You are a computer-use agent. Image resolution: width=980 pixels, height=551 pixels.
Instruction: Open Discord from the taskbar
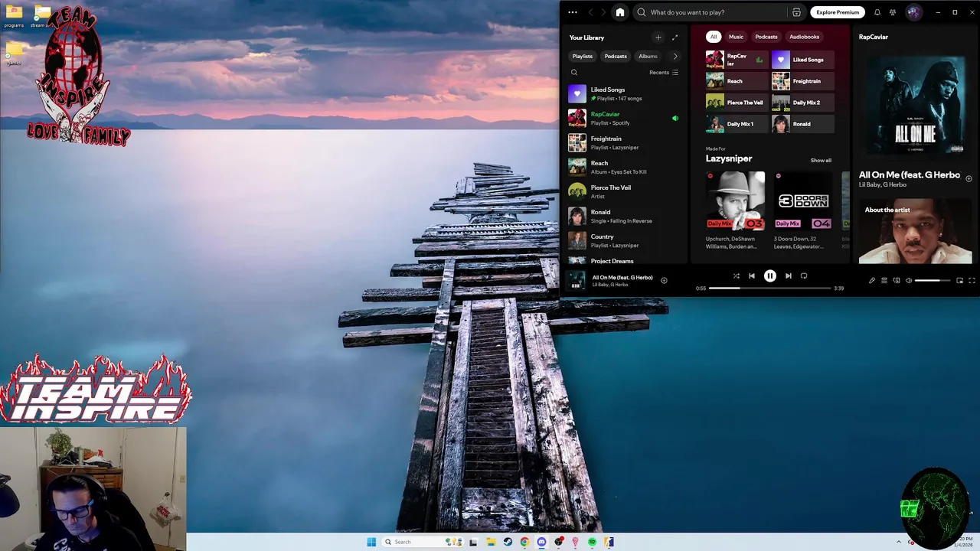[541, 542]
